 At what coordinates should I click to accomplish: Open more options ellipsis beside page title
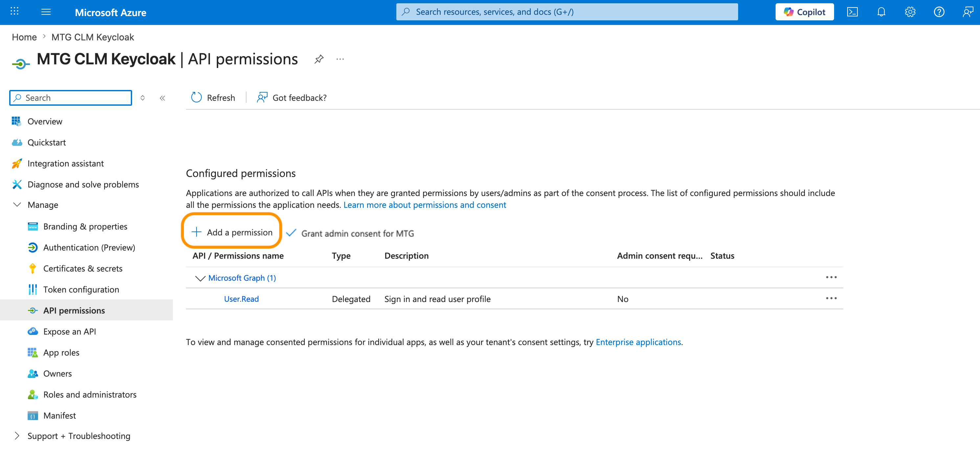coord(340,59)
